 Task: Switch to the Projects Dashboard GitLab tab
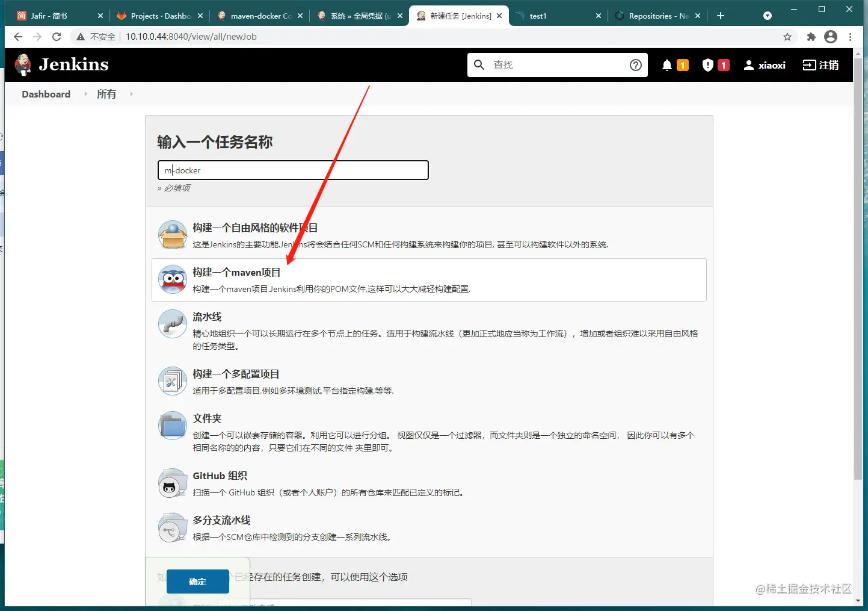(x=159, y=16)
